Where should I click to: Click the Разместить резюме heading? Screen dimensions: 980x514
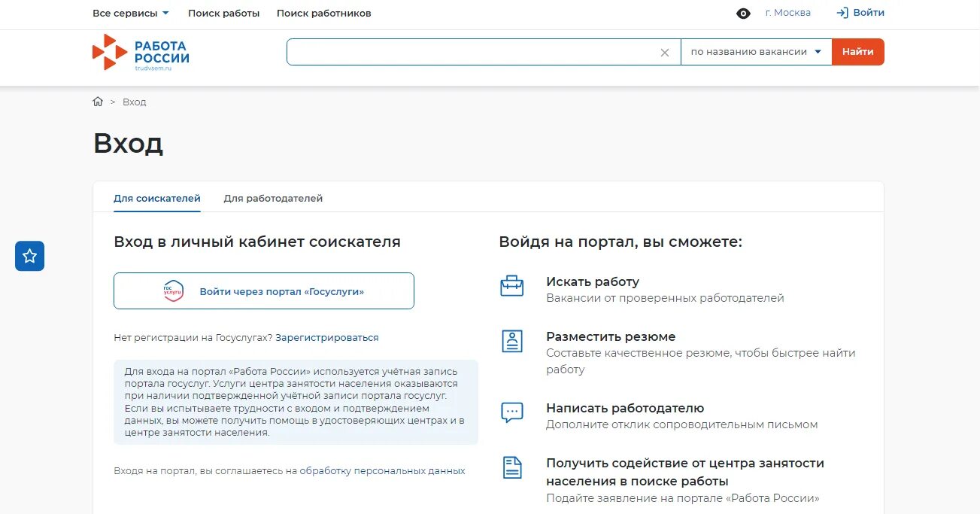coord(611,336)
